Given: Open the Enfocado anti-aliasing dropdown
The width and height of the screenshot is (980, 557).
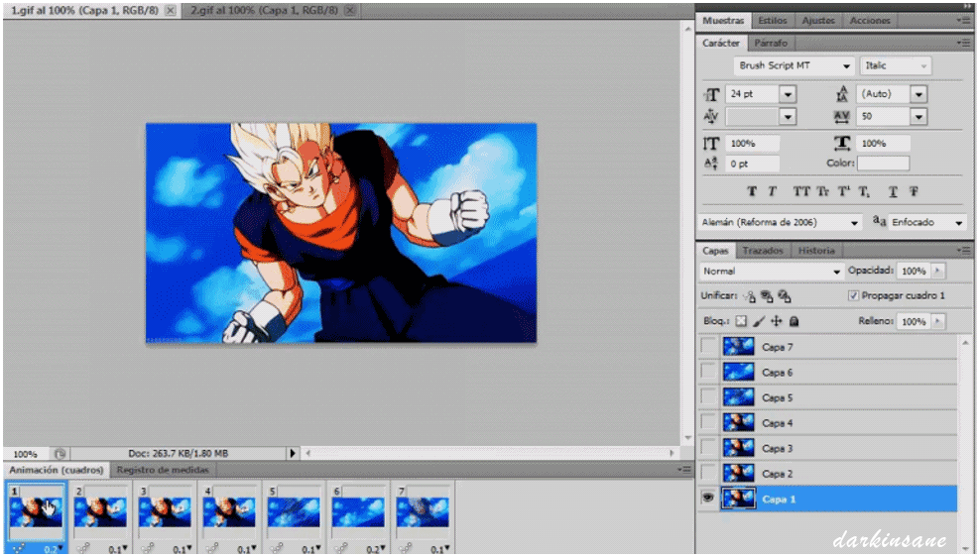Looking at the screenshot, I should (959, 223).
